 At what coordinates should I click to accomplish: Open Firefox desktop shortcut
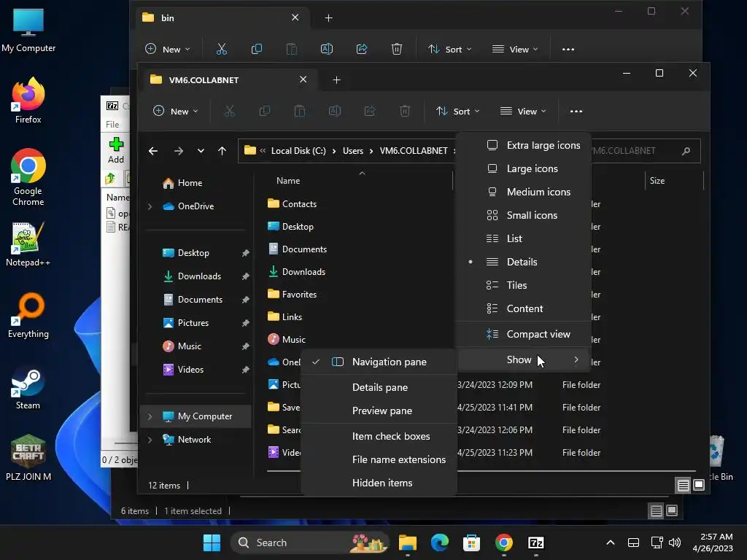tap(28, 101)
